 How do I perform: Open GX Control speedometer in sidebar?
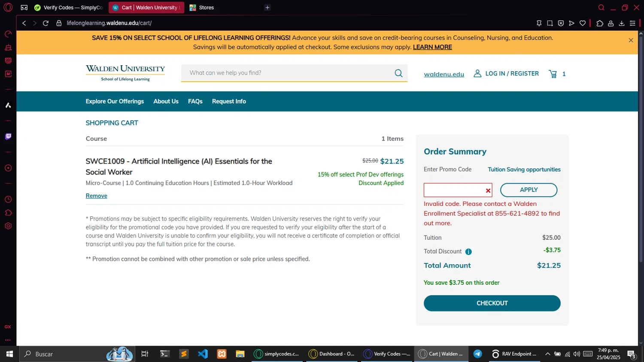tap(8, 34)
